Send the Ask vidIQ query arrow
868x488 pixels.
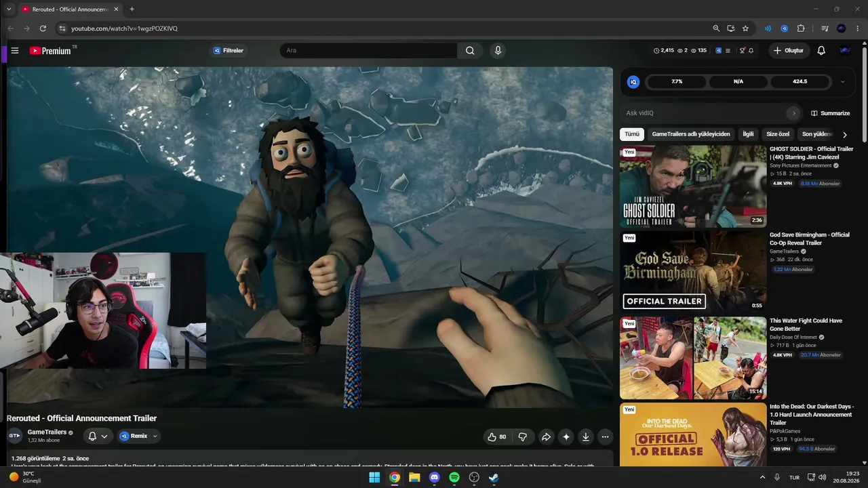click(x=793, y=113)
